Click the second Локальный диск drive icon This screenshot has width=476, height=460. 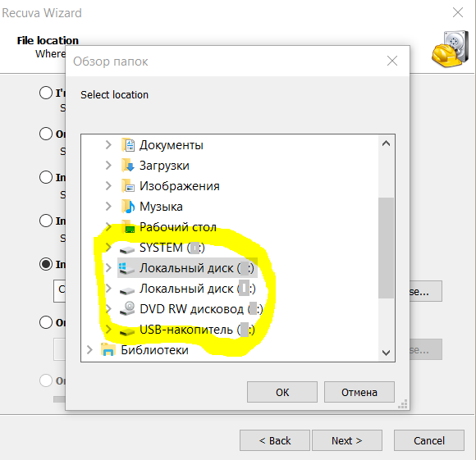tap(127, 290)
